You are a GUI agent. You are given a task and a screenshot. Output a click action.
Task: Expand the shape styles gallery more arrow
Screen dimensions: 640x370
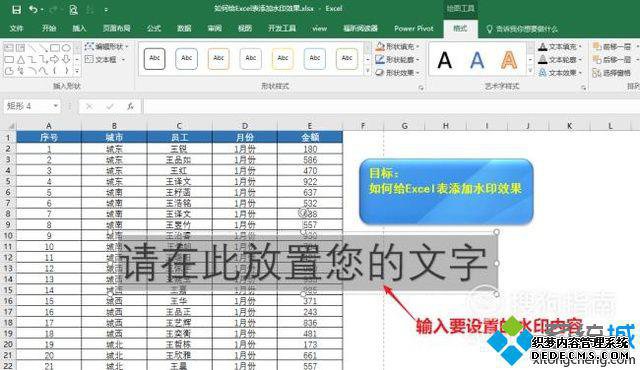click(368, 72)
